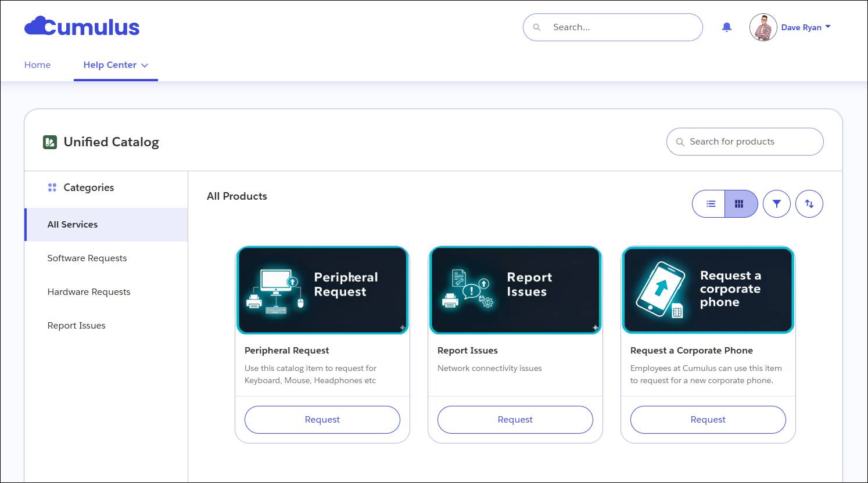Open the filter options funnel

[776, 204]
